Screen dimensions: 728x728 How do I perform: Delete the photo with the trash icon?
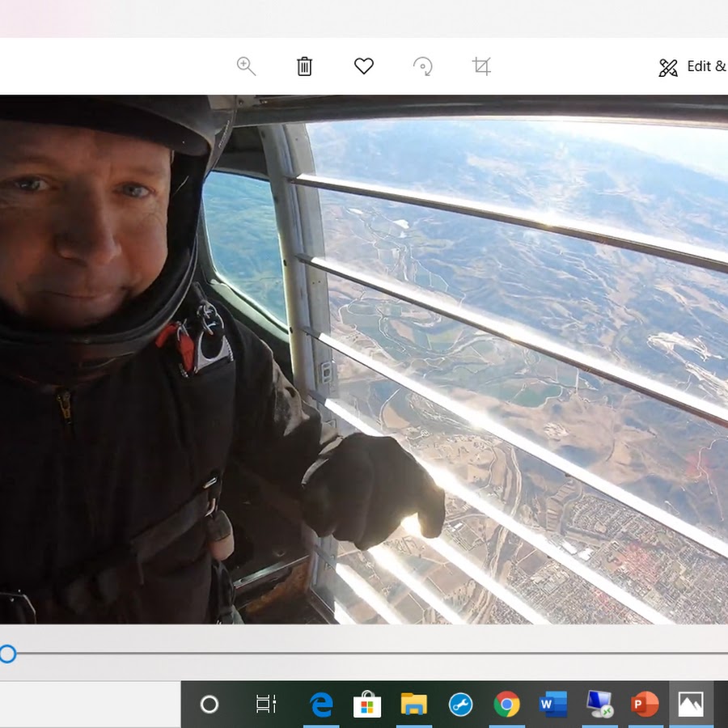[x=305, y=66]
